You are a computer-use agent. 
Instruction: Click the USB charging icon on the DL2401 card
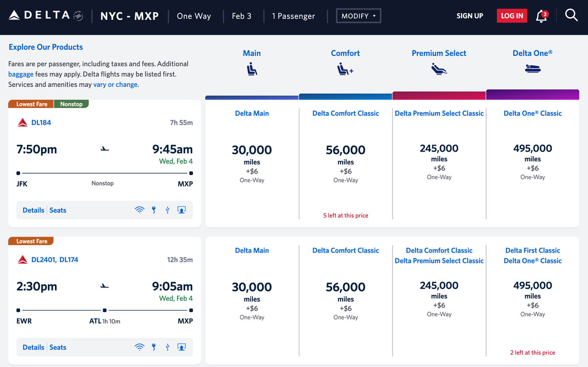(x=167, y=347)
